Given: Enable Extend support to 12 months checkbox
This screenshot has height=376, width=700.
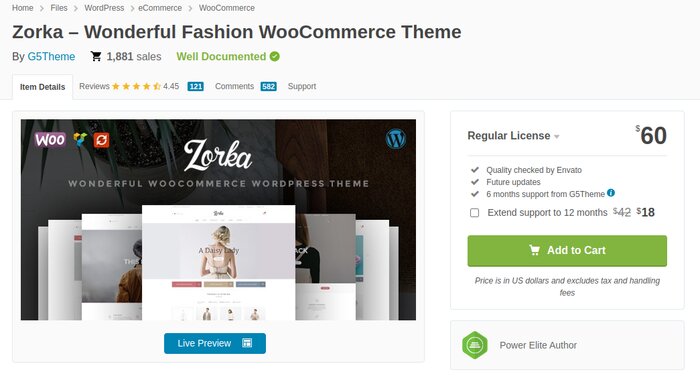Looking at the screenshot, I should coord(475,213).
